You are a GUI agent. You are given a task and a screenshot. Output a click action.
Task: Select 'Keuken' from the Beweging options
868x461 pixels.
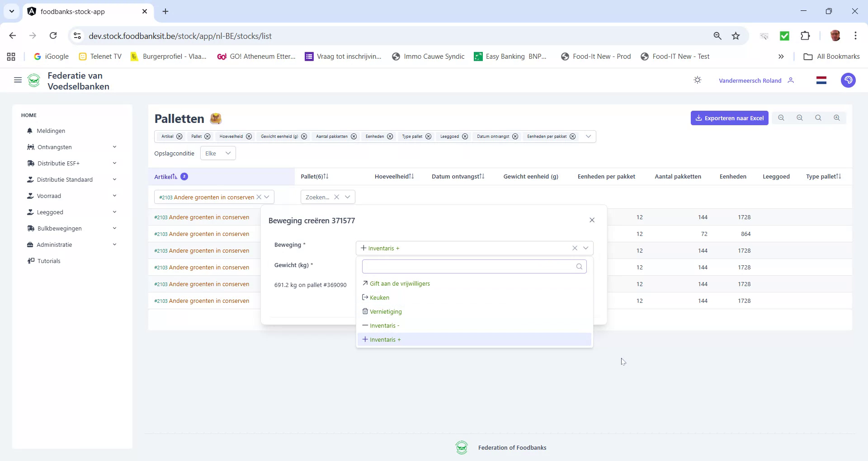click(379, 297)
